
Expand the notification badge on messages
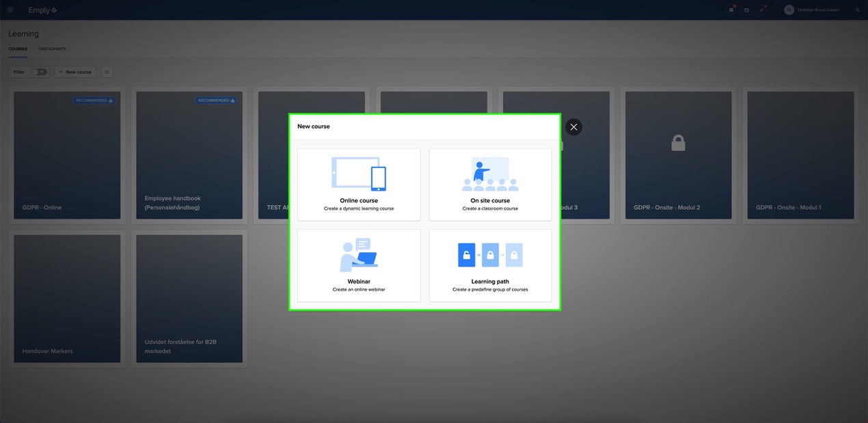[735, 5]
